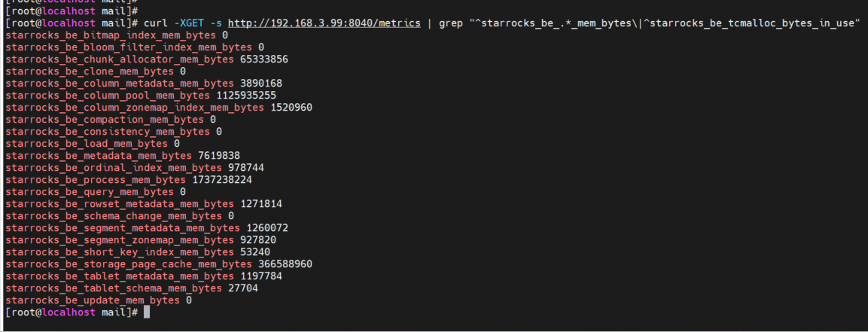Click the value 65333856 of chunk_allocator
The width and height of the screenshot is (868, 332).
pos(264,59)
